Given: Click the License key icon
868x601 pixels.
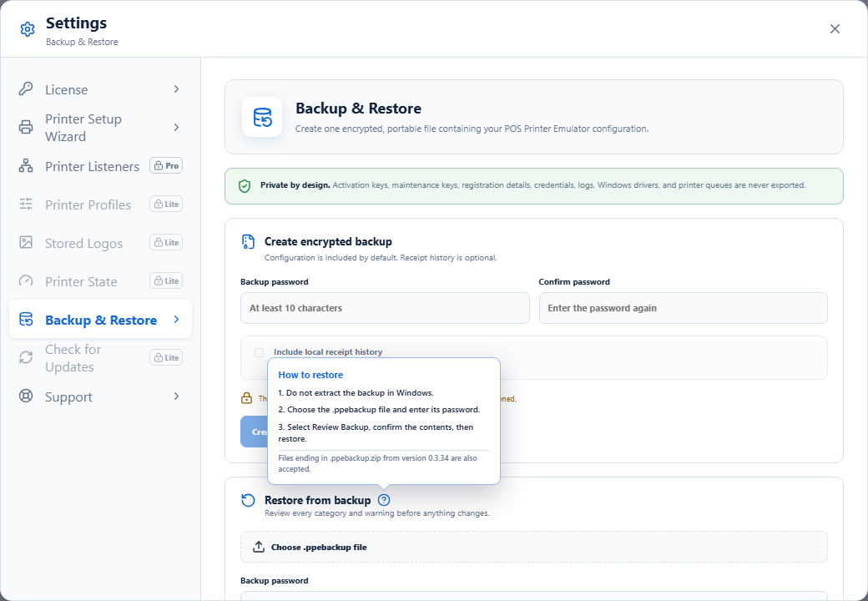Looking at the screenshot, I should 26,89.
